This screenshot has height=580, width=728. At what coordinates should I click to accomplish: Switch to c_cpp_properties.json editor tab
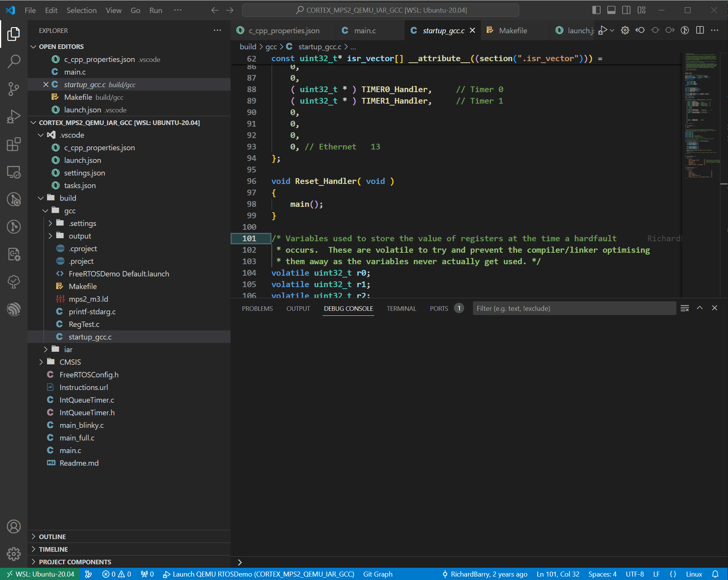pyautogui.click(x=283, y=31)
